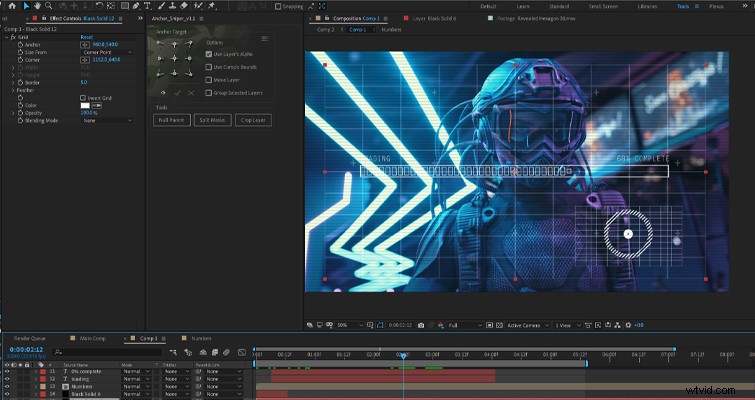
Task: Open the Blending Mode dropdown
Action: click(x=107, y=120)
